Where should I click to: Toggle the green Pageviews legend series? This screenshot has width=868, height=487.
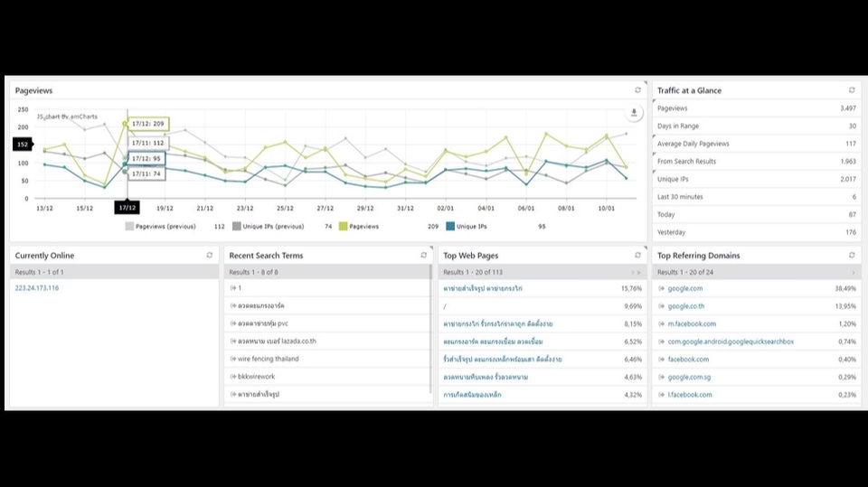click(x=359, y=227)
